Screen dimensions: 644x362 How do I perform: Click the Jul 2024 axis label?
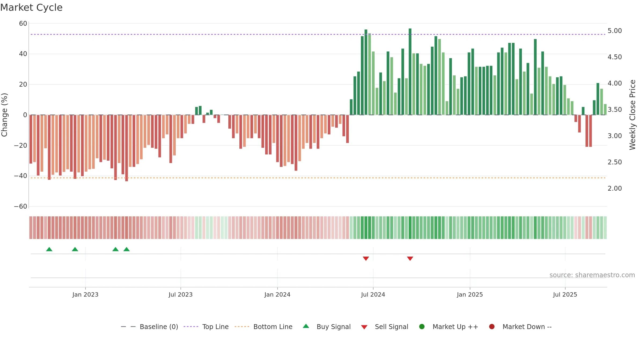(373, 294)
